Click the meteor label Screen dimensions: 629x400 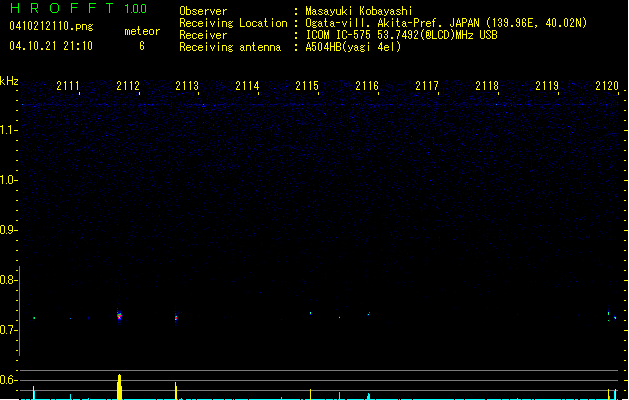tap(142, 31)
